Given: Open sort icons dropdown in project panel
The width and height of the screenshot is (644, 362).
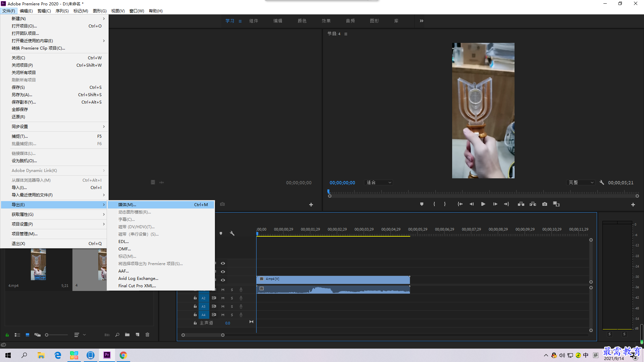Looking at the screenshot, I should point(80,335).
